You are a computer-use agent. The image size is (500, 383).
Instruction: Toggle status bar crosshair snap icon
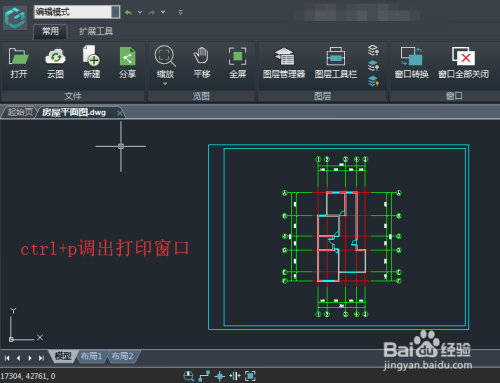[220, 376]
